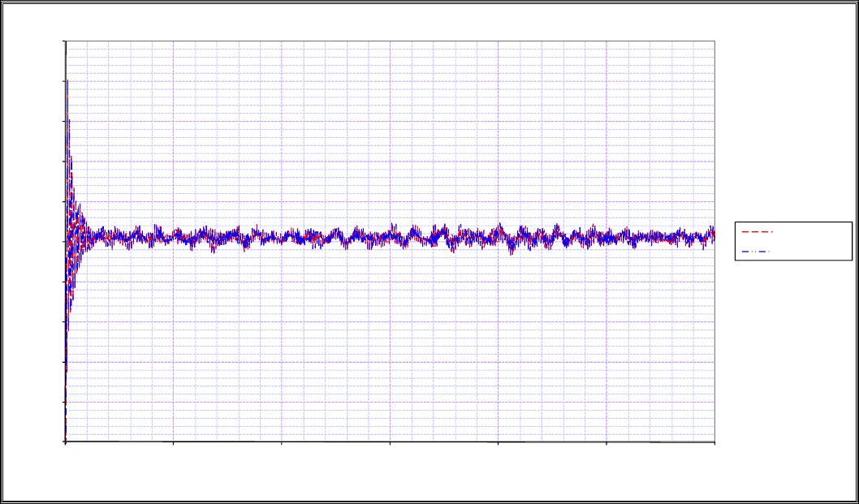859x504 pixels.
Task: Click the right end of the horizontal axis
Action: tap(714, 442)
